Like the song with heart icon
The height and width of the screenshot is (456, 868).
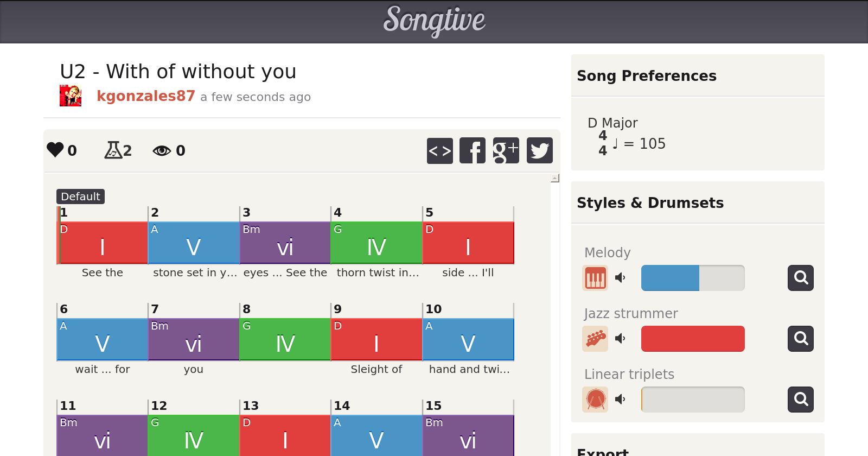pyautogui.click(x=55, y=149)
